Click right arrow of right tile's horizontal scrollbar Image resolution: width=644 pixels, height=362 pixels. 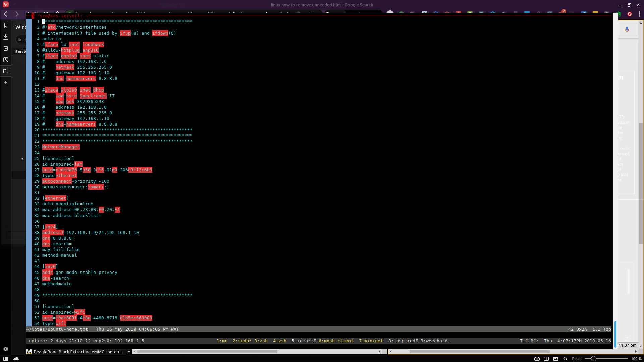point(636,352)
